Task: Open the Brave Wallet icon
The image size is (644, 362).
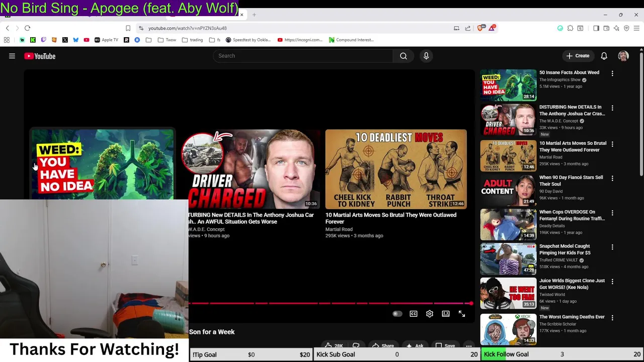Action: pos(606,28)
